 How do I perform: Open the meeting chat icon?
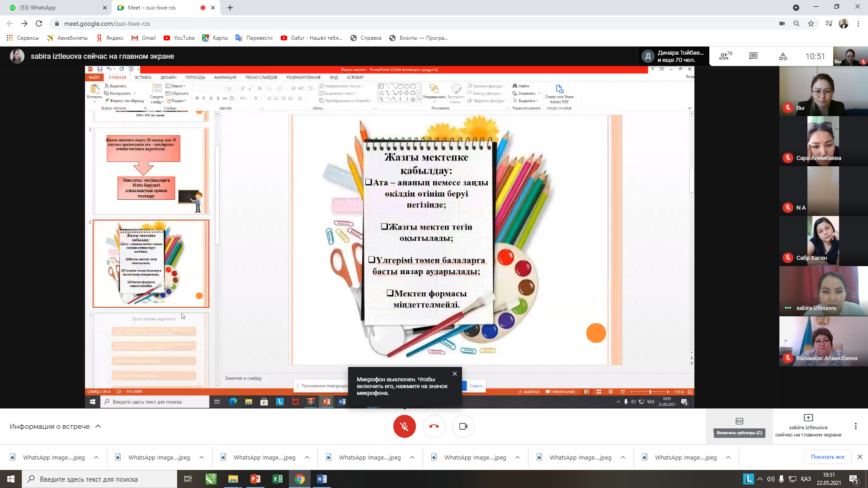coord(753,56)
